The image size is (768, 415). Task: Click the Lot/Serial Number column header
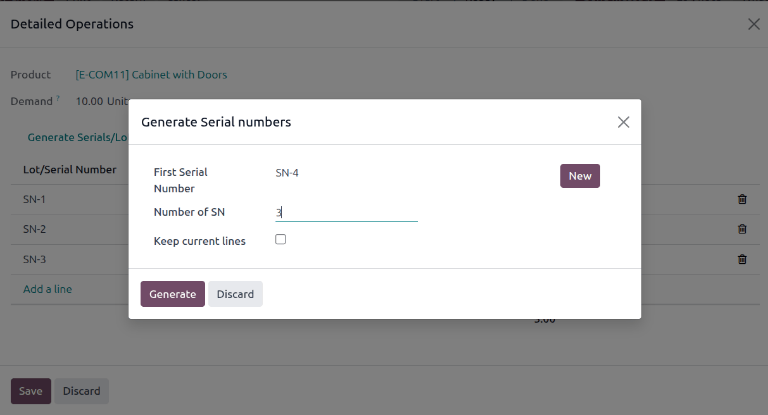[x=69, y=169]
